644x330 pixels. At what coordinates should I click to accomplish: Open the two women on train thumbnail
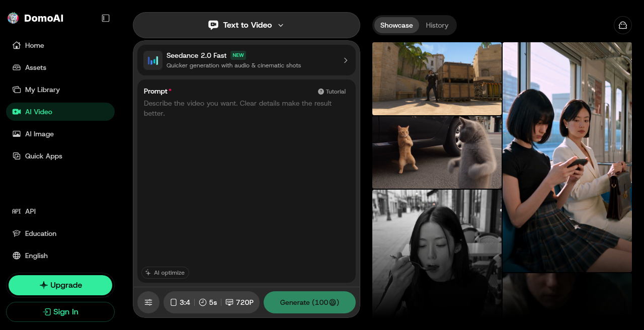coord(567,157)
